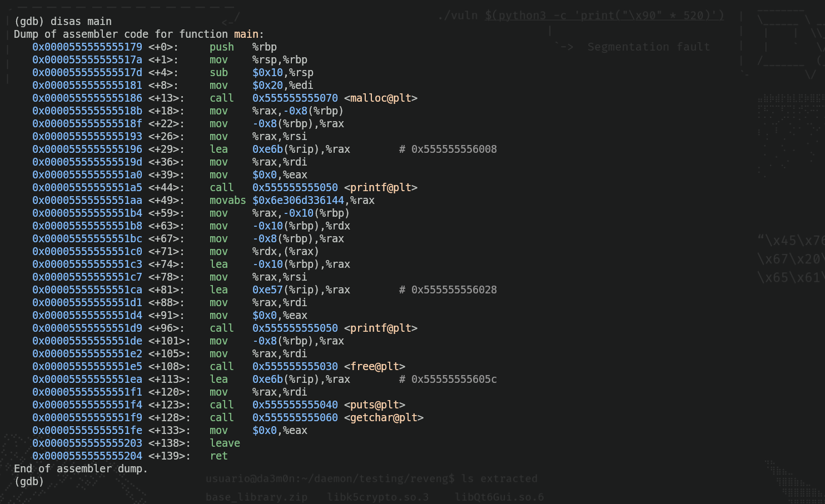Click the address 0x0000555555555179 at <+0>
The width and height of the screenshot is (825, 504).
pos(87,47)
